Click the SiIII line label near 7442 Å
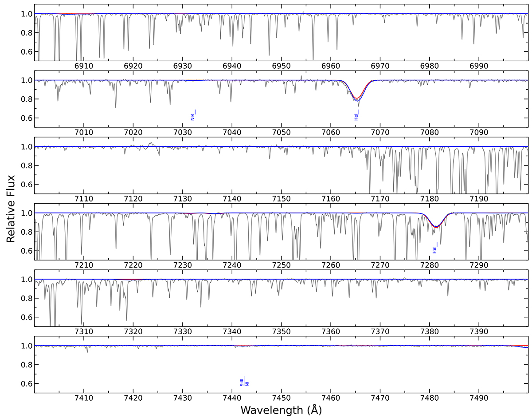 [x=242, y=381]
